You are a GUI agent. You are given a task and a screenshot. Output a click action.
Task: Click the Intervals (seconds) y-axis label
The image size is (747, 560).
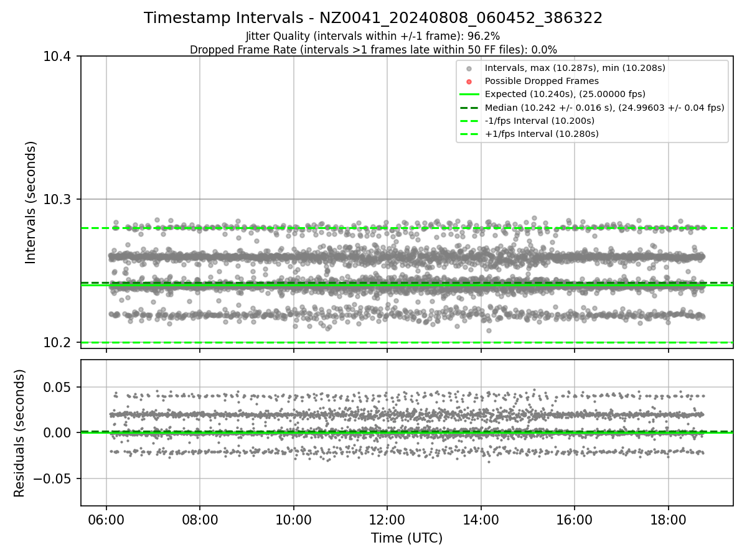(x=31, y=202)
